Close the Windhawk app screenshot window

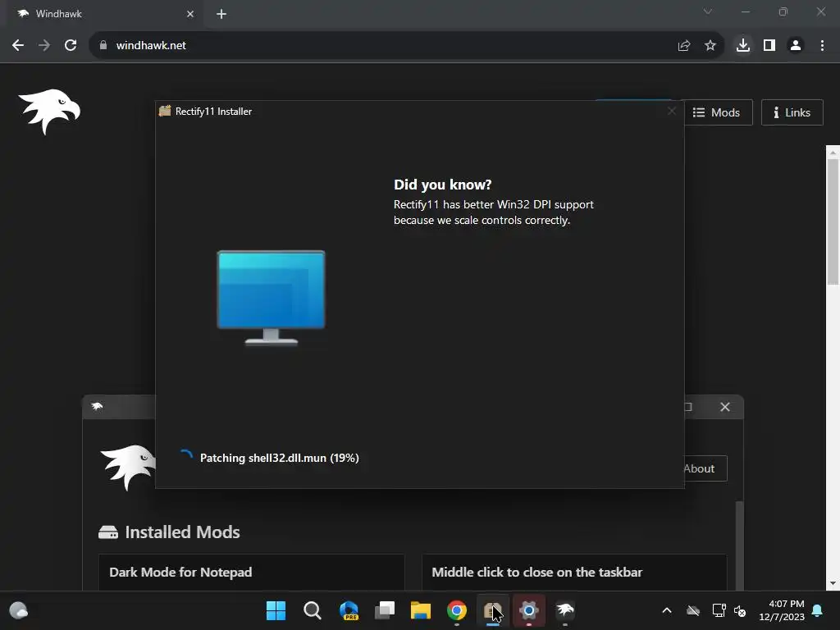[x=725, y=407]
